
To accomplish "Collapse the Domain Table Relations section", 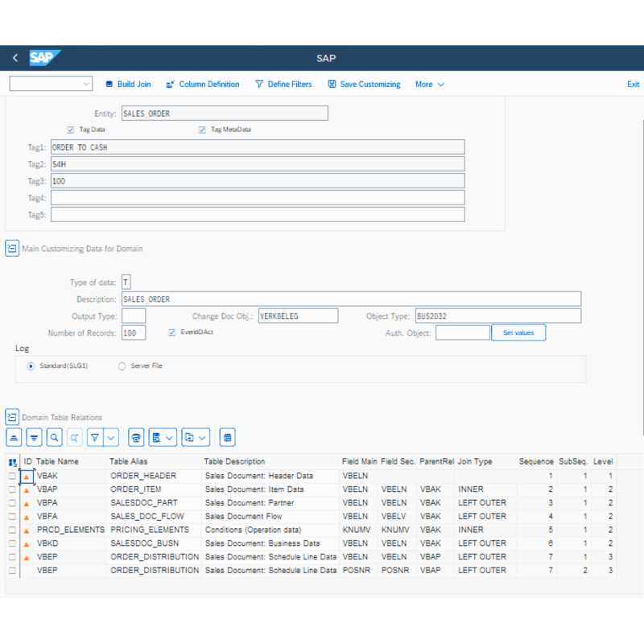I will tap(12, 417).
